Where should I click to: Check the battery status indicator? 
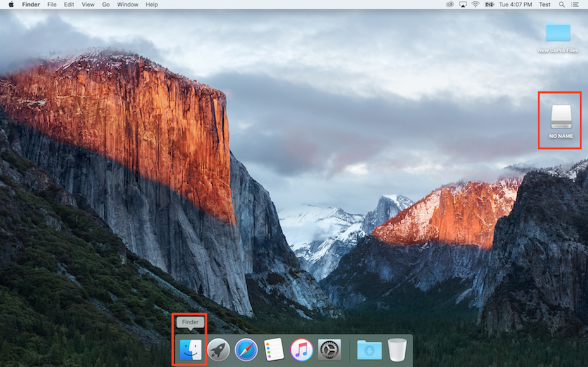pos(490,4)
